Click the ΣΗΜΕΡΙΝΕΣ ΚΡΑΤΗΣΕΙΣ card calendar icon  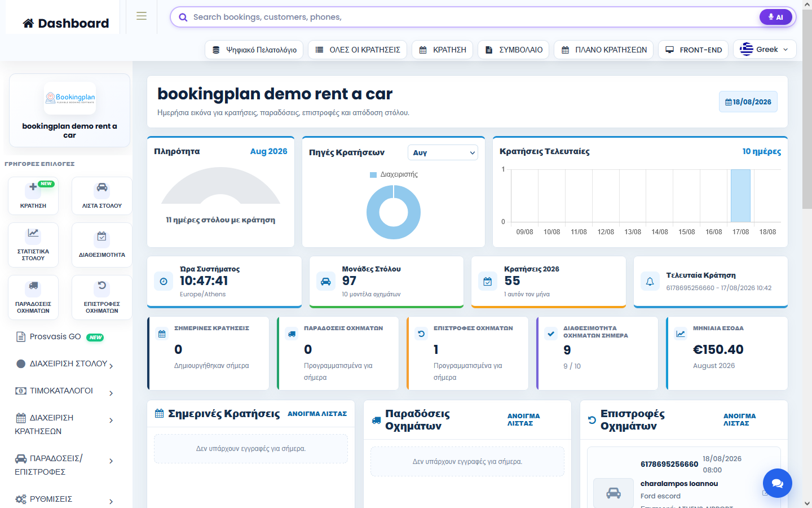click(x=162, y=334)
